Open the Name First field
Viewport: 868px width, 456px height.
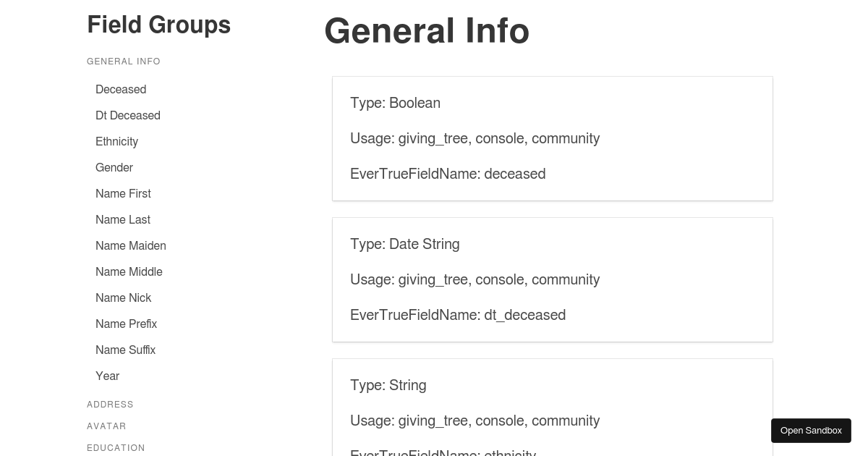(x=123, y=194)
